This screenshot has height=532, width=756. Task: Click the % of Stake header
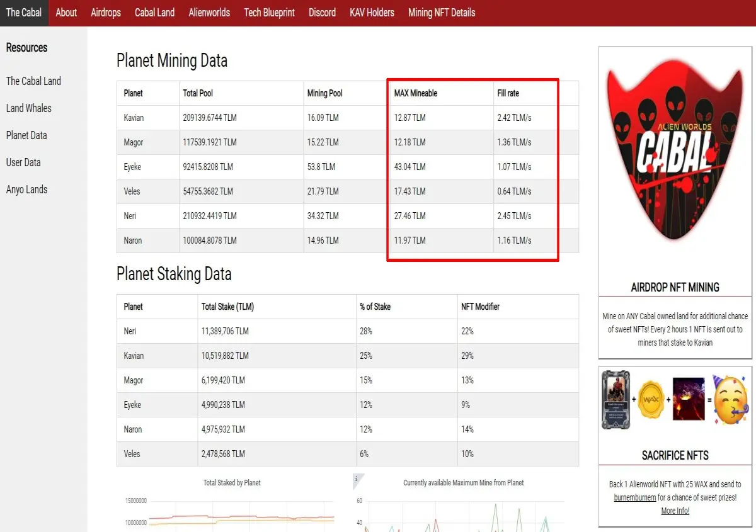tap(375, 307)
